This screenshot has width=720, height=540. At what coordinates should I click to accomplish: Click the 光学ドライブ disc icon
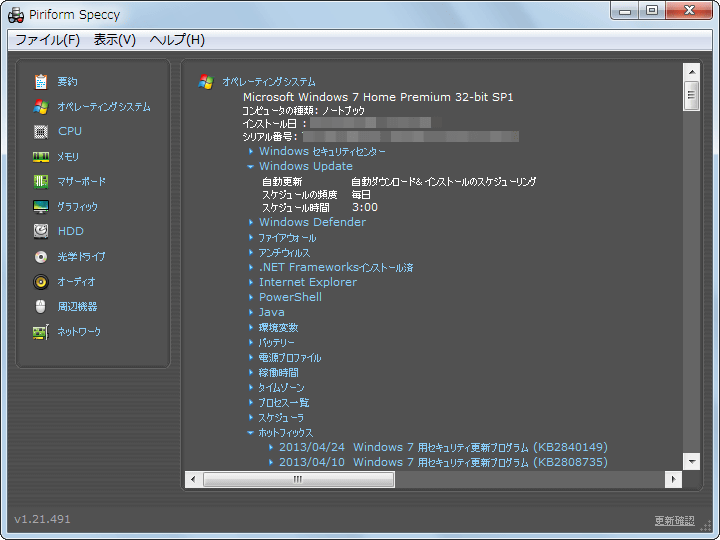(x=41, y=257)
